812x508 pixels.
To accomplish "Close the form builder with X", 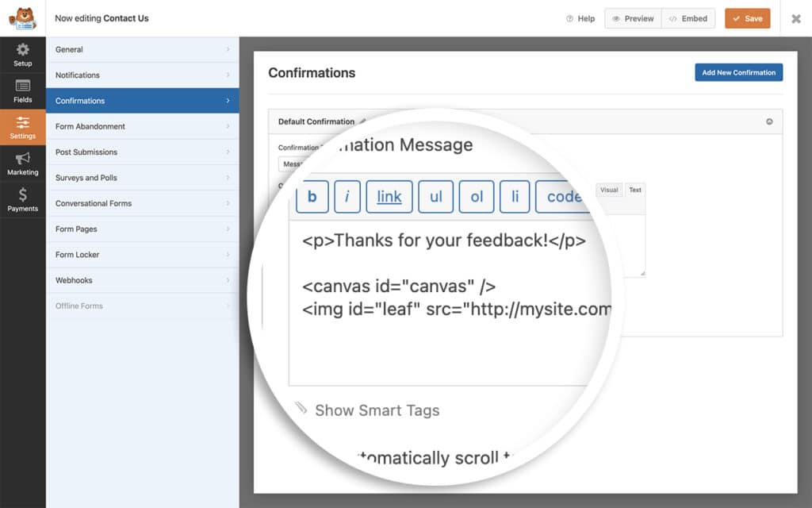I will pos(796,18).
